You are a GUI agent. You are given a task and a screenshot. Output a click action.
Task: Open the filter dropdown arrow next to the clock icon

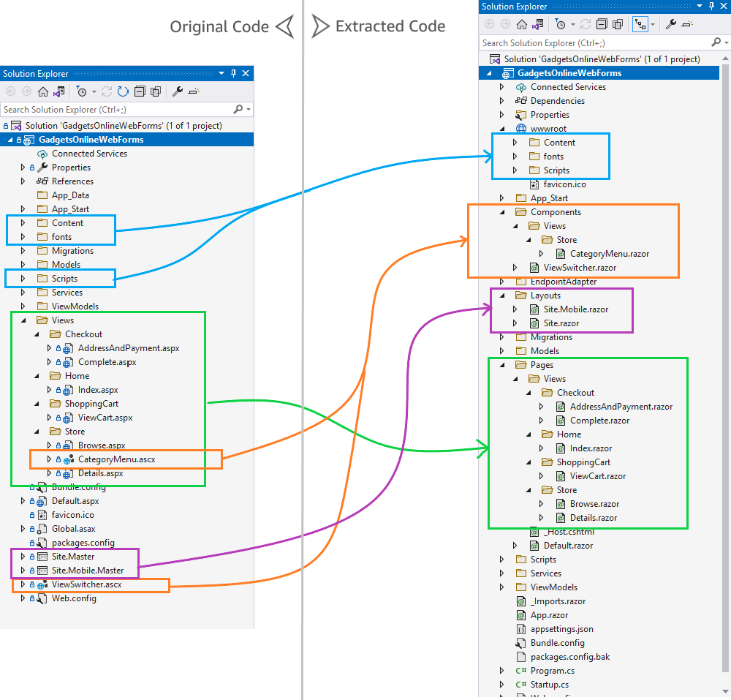pos(94,92)
